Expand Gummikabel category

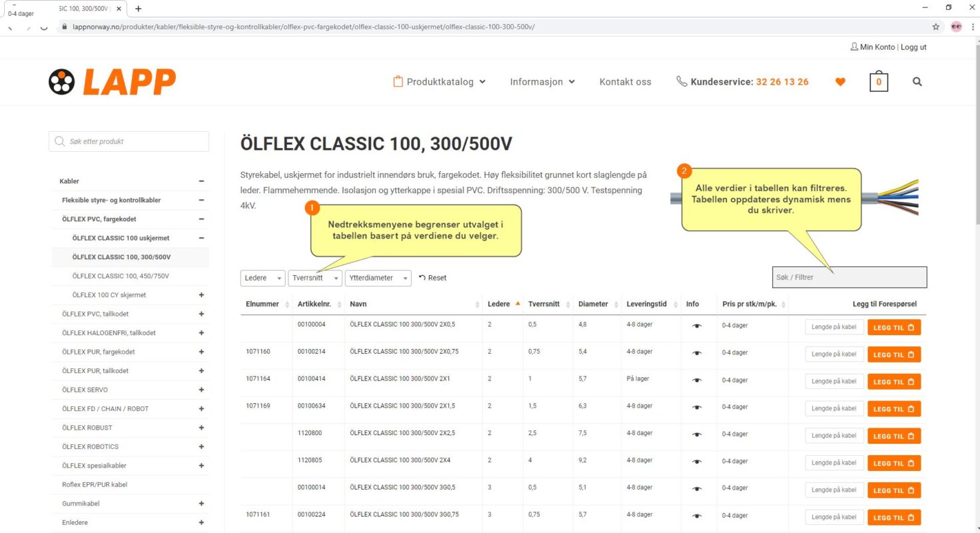coord(201,504)
